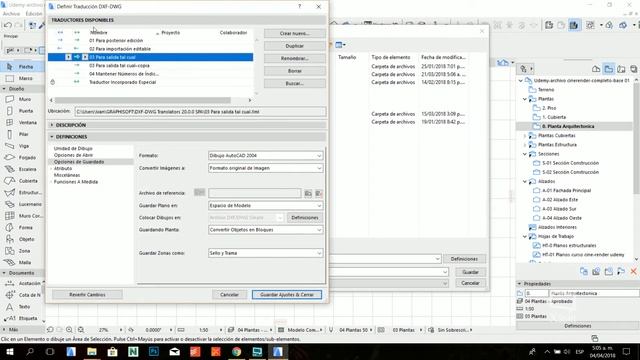Select the Objeto object tool
Image resolution: width=640 pixels, height=360 pixels.
click(22, 239)
